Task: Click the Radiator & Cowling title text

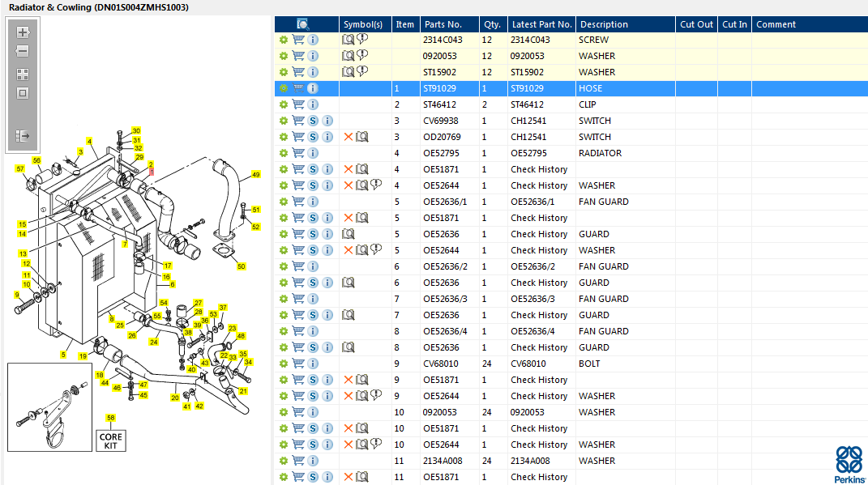Action: pyautogui.click(x=99, y=7)
